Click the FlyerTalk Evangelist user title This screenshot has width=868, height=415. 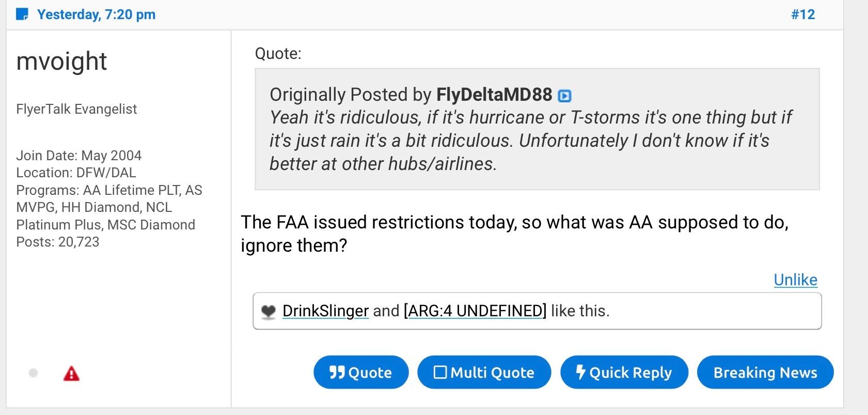click(76, 109)
